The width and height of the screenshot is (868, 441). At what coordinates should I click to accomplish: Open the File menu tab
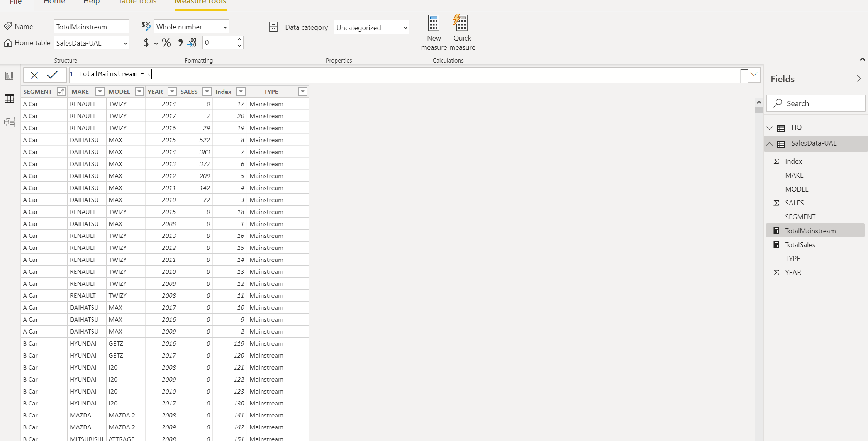pos(16,2)
